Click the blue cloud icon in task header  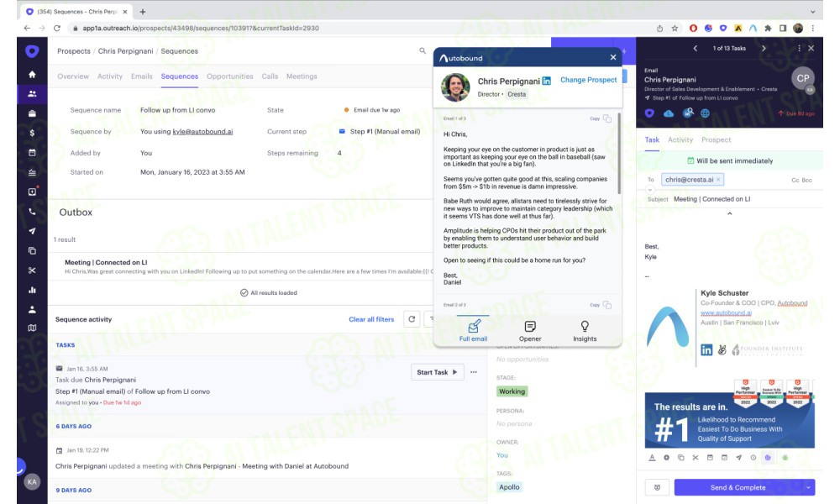click(669, 113)
